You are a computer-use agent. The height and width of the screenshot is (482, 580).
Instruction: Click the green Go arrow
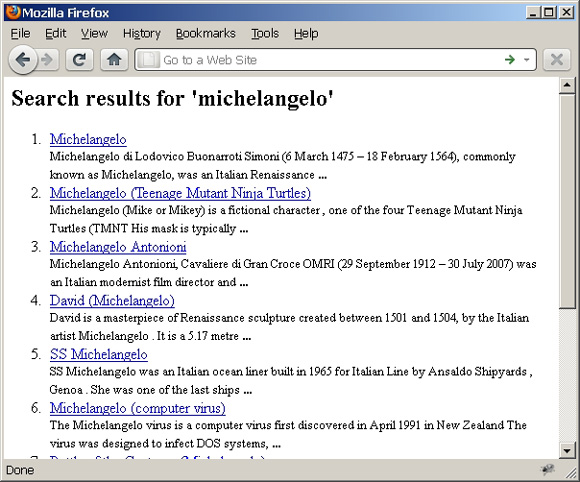[510, 59]
